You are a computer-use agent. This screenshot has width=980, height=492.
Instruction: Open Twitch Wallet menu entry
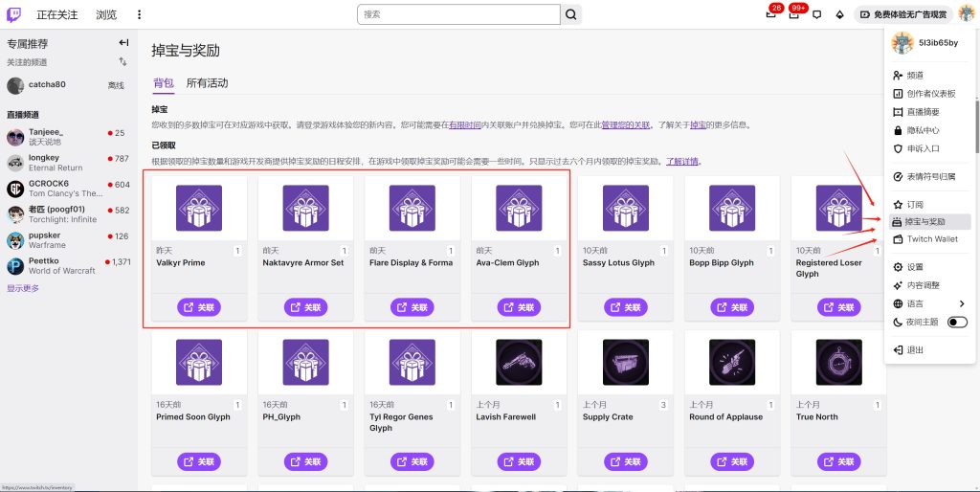(930, 239)
